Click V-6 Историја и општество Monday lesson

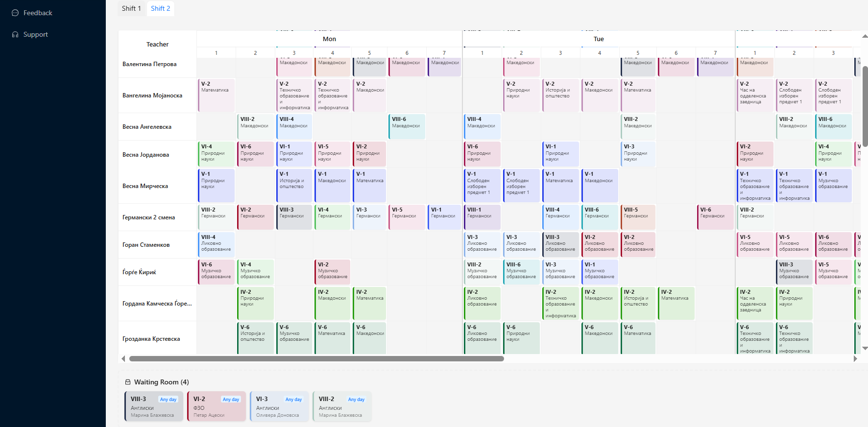pos(256,338)
